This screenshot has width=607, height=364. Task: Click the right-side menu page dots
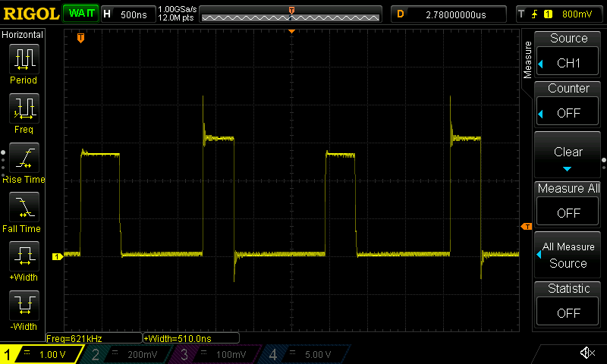click(x=604, y=163)
